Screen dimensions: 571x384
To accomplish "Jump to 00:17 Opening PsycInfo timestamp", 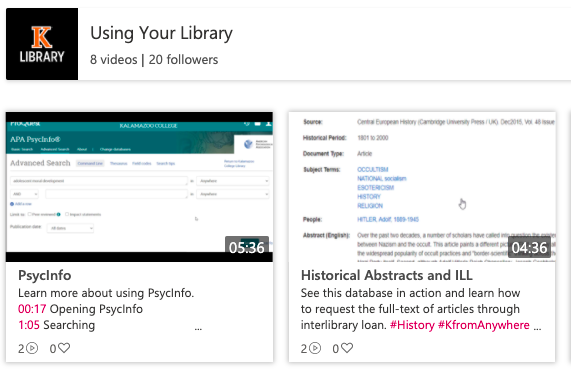I will [x=32, y=309].
